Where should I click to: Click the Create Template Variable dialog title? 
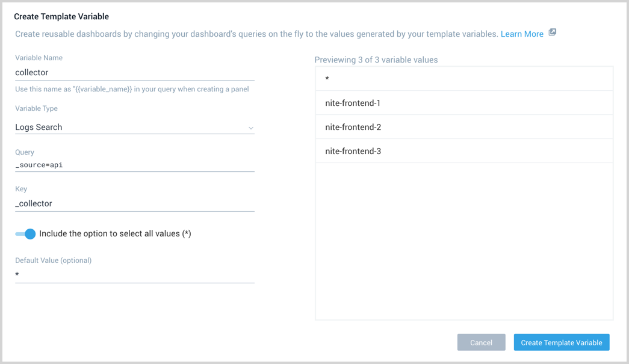pyautogui.click(x=61, y=16)
